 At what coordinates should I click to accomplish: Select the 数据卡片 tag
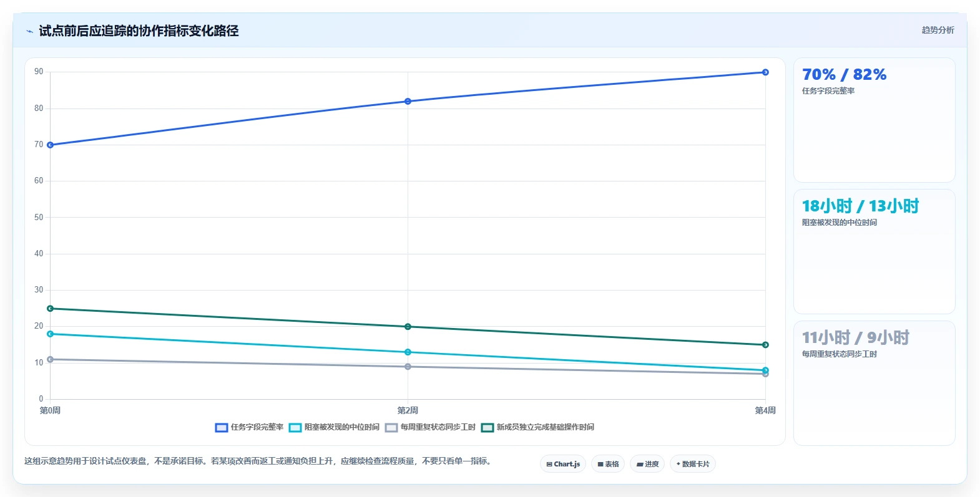click(693, 464)
